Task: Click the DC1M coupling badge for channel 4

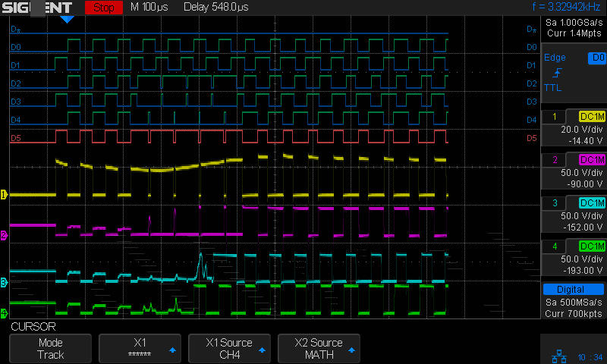Action: click(x=592, y=246)
